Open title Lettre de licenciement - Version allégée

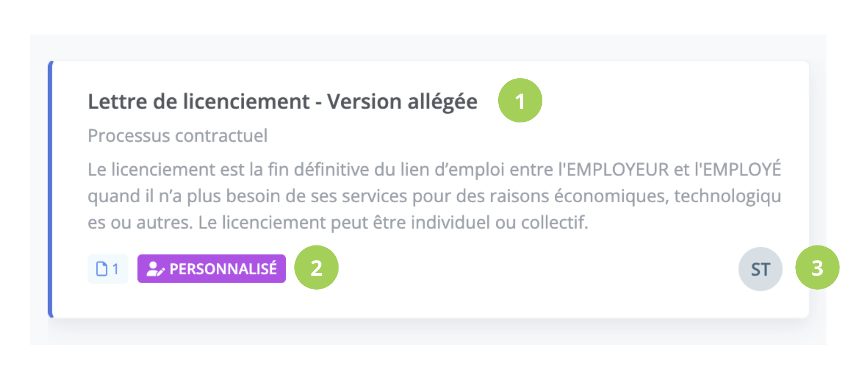pyautogui.click(x=283, y=101)
